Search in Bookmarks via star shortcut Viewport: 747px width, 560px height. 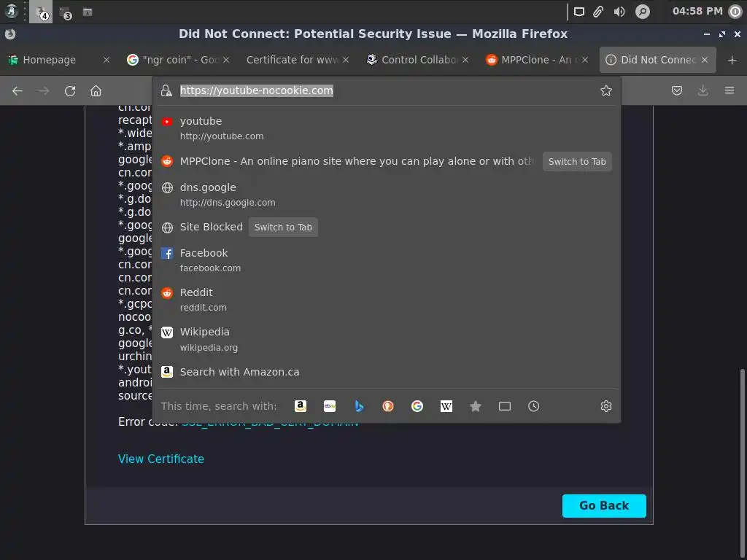pos(476,406)
